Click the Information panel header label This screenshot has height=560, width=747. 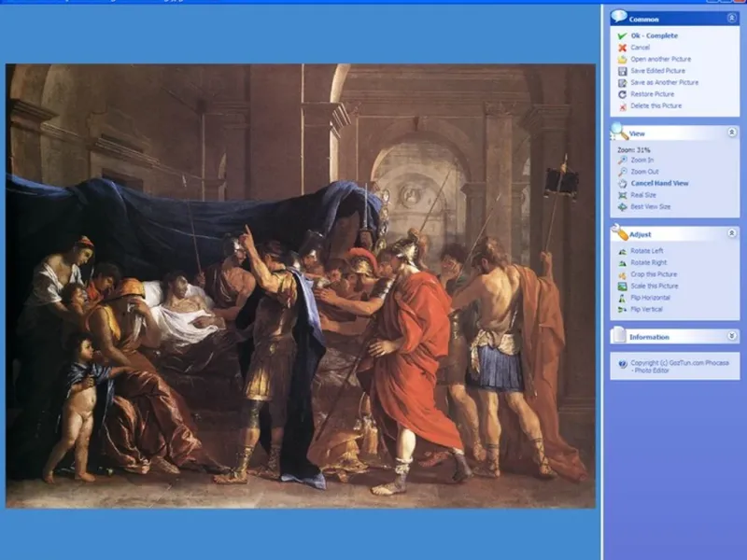pyautogui.click(x=649, y=337)
